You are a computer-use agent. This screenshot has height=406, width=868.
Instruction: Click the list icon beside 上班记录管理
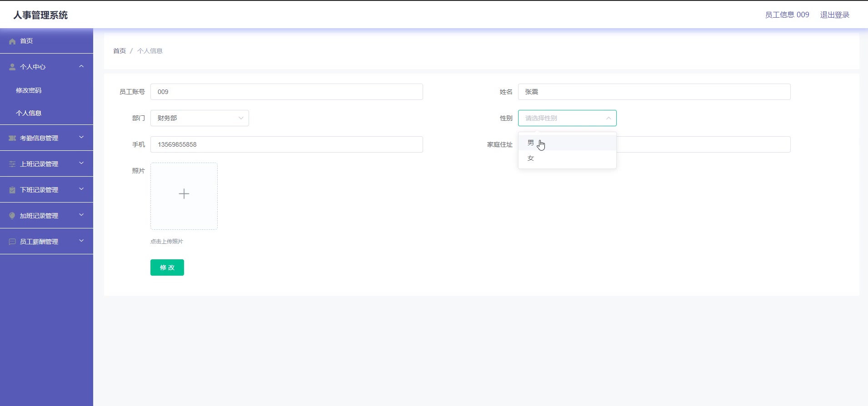tap(12, 164)
